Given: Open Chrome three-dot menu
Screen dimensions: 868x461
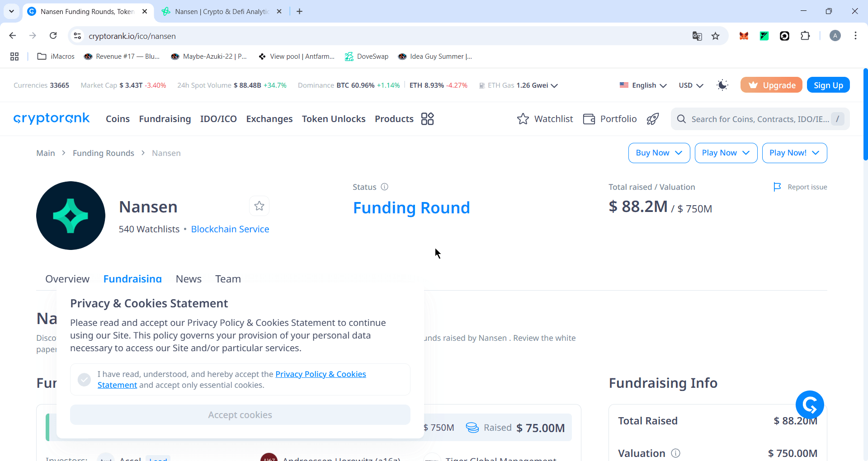Looking at the screenshot, I should (855, 36).
